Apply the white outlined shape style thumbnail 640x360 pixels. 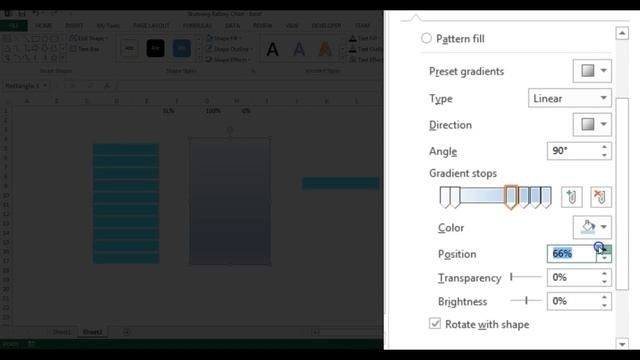tap(129, 48)
